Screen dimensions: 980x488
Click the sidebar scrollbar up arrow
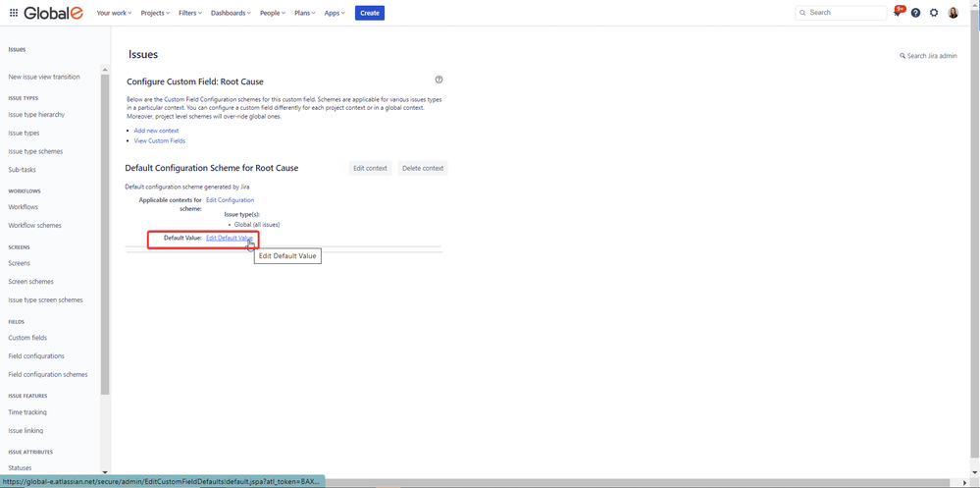(105, 69)
